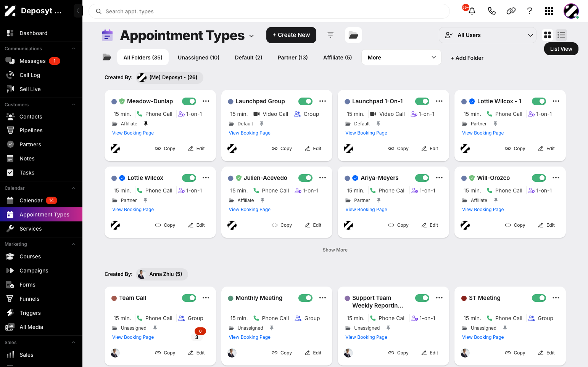Screen dimensions: 588x367
Task: Open more options on ST Meeting card
Action: pyautogui.click(x=556, y=298)
